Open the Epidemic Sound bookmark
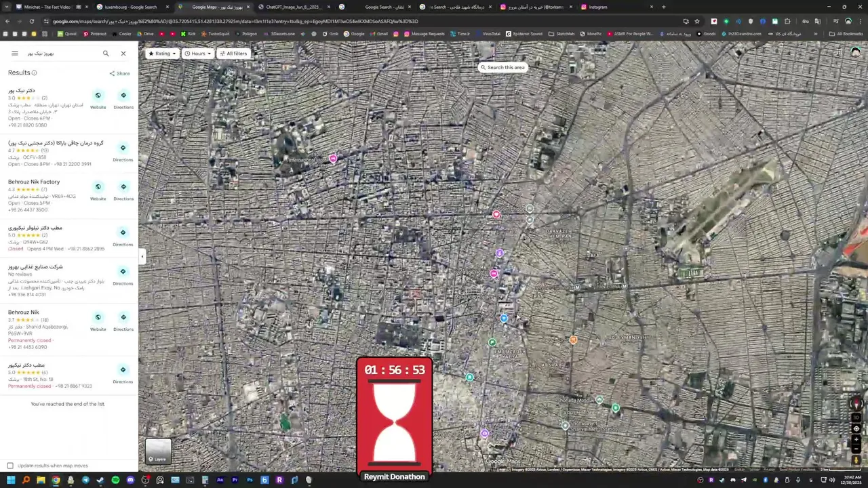The height and width of the screenshot is (488, 868). click(524, 34)
